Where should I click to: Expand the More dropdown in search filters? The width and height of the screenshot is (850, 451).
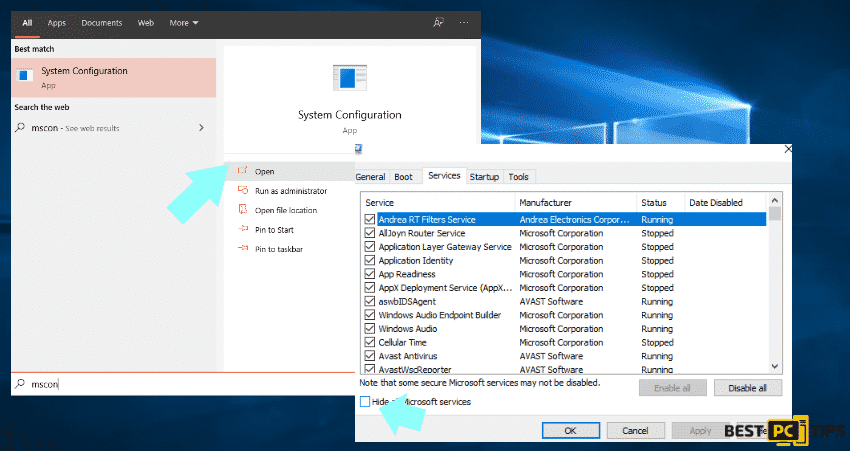[184, 23]
